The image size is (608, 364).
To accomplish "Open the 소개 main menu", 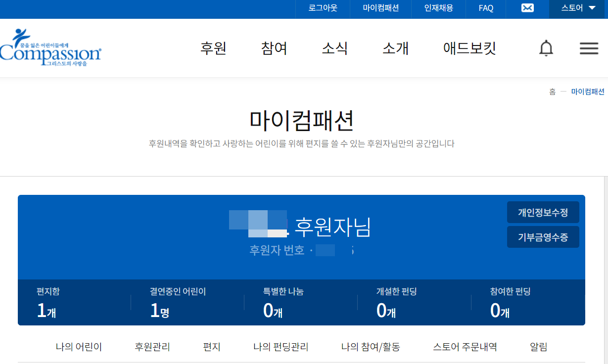I will point(395,48).
